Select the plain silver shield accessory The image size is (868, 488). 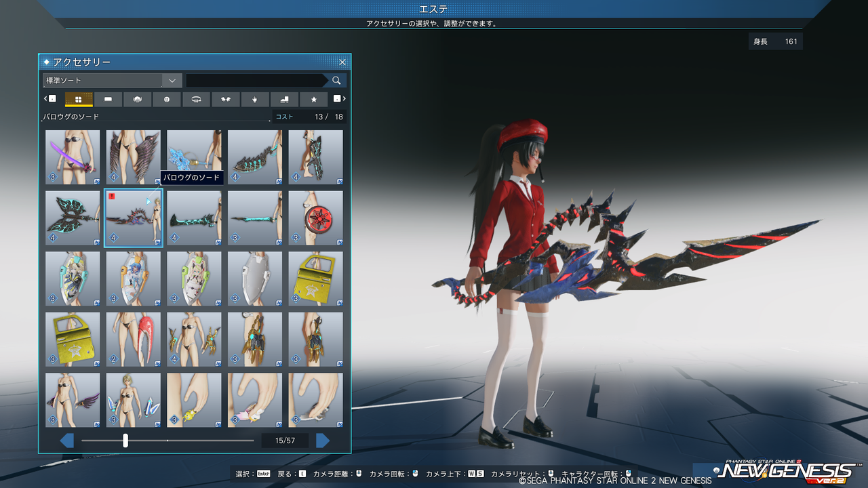tap(255, 279)
